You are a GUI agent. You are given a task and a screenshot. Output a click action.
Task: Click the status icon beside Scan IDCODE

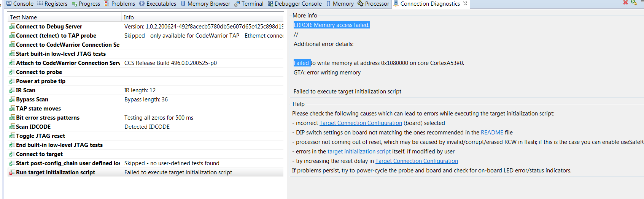[x=12, y=127]
